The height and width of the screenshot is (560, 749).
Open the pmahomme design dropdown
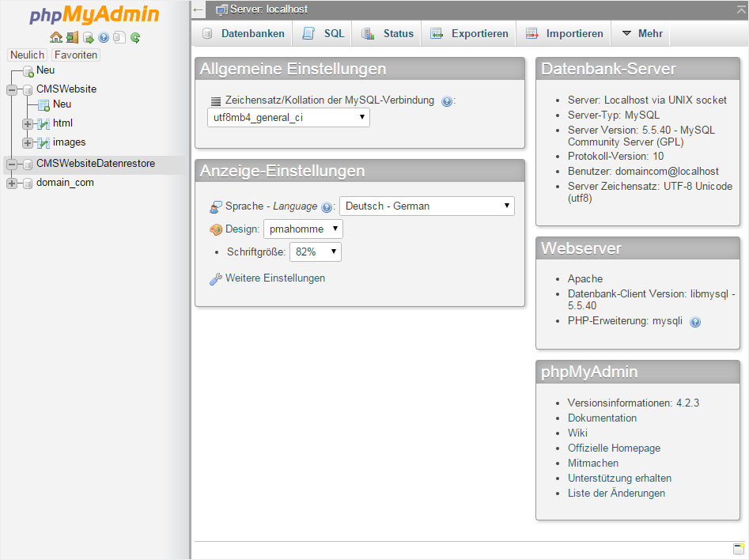click(303, 229)
